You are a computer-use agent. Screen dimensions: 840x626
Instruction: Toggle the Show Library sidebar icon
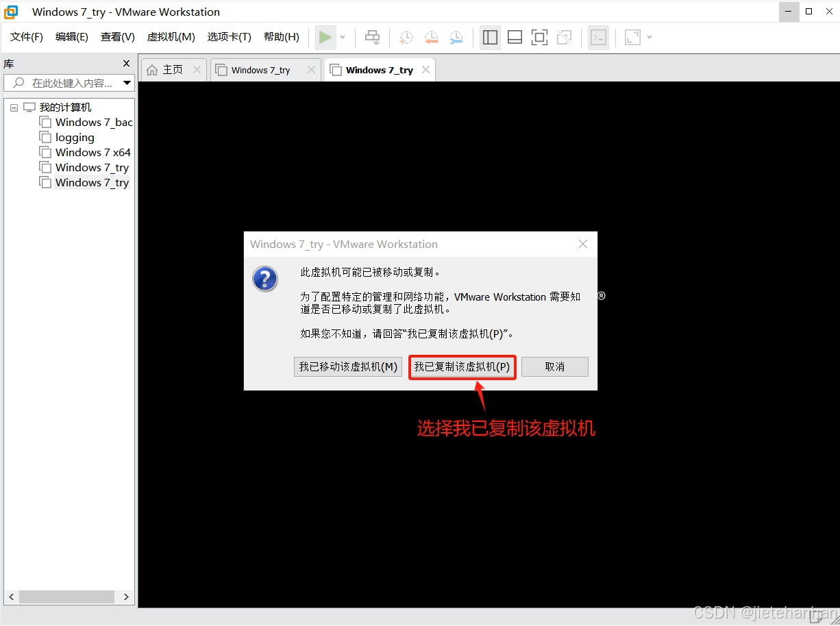490,37
